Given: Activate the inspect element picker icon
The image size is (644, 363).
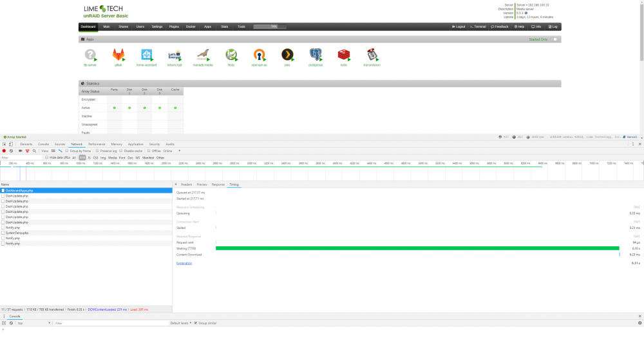Looking at the screenshot, I should (x=4, y=144).
